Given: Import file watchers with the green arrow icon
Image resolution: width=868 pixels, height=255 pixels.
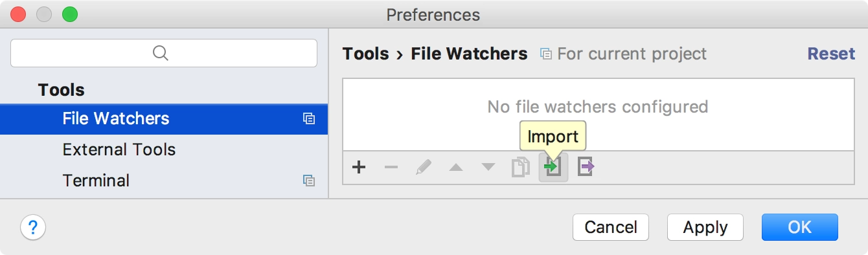Looking at the screenshot, I should (553, 168).
